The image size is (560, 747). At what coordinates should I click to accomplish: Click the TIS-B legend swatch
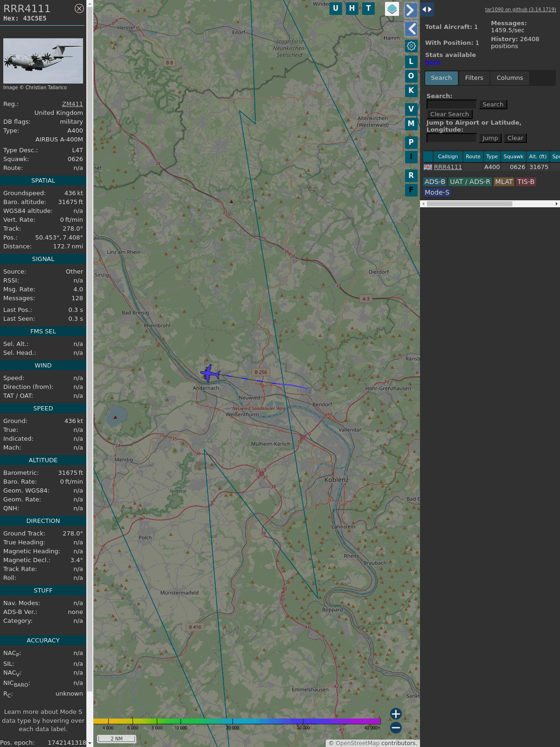point(526,182)
